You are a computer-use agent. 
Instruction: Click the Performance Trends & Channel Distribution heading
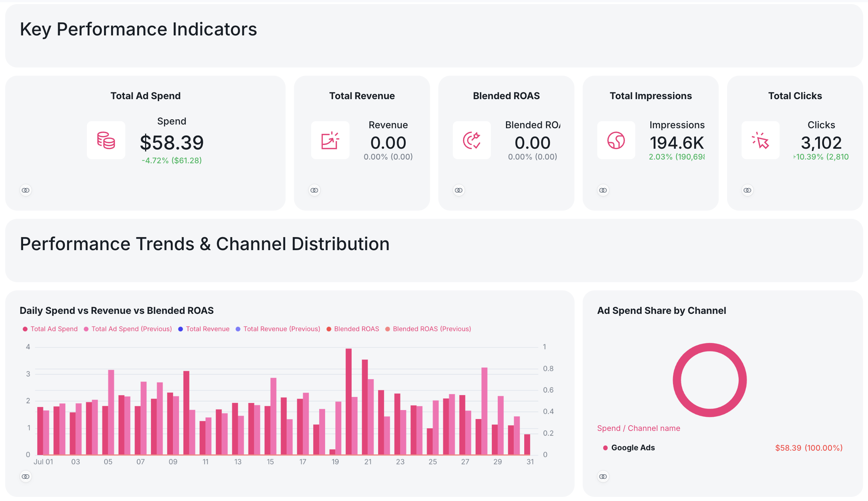(x=205, y=244)
